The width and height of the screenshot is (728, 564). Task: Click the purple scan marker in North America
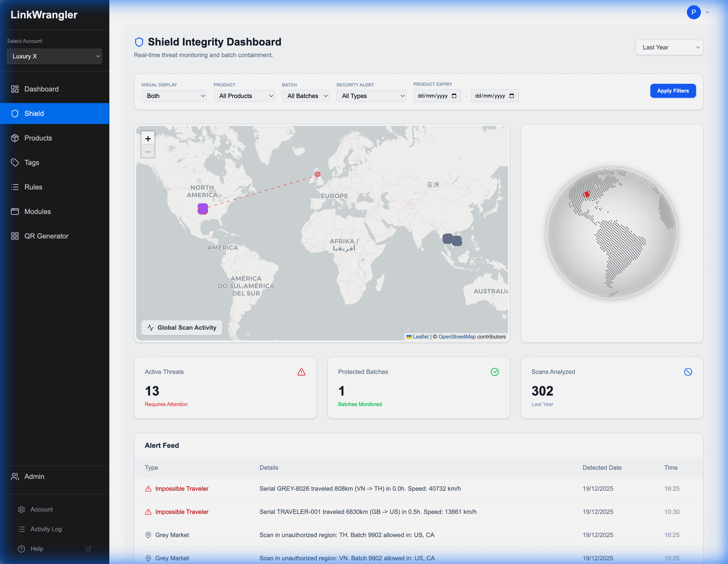coord(203,209)
